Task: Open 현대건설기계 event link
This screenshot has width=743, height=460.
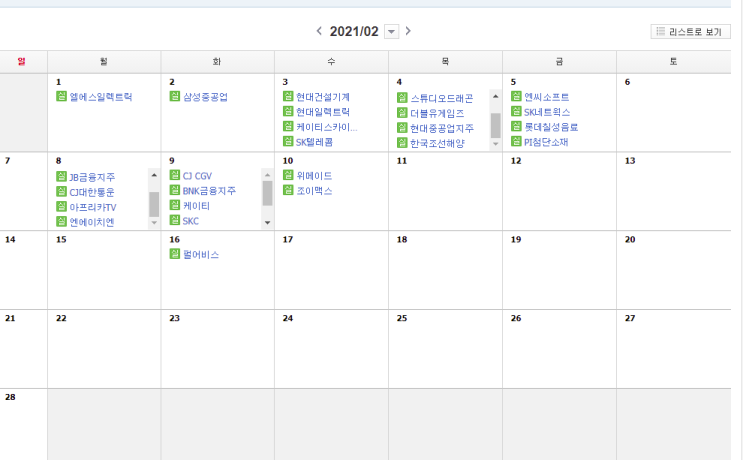Action: (x=323, y=97)
